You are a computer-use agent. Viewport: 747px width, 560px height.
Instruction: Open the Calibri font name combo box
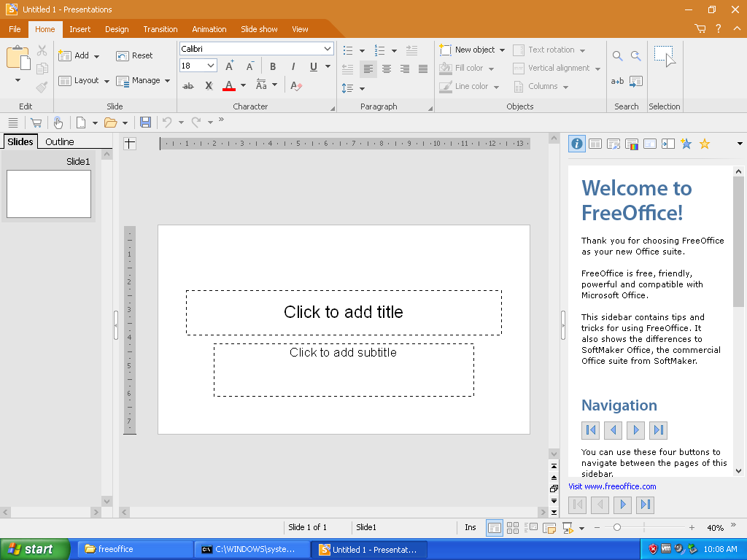coord(256,49)
